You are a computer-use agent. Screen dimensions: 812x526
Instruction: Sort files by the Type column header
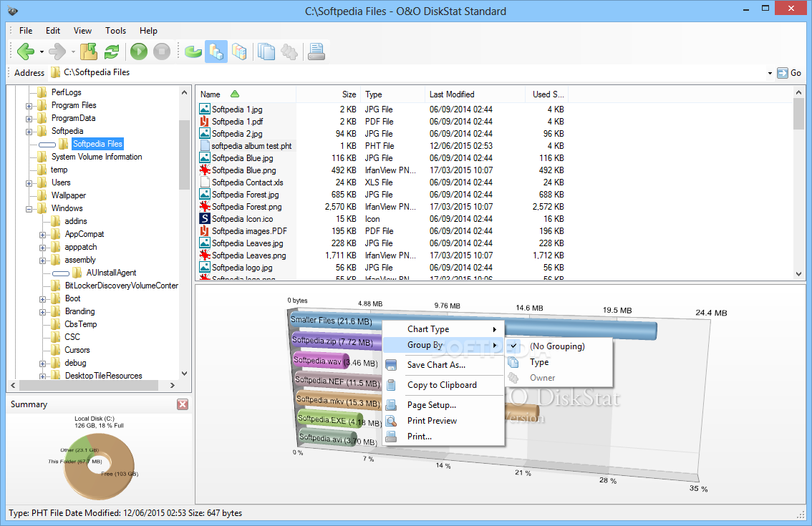click(392, 94)
